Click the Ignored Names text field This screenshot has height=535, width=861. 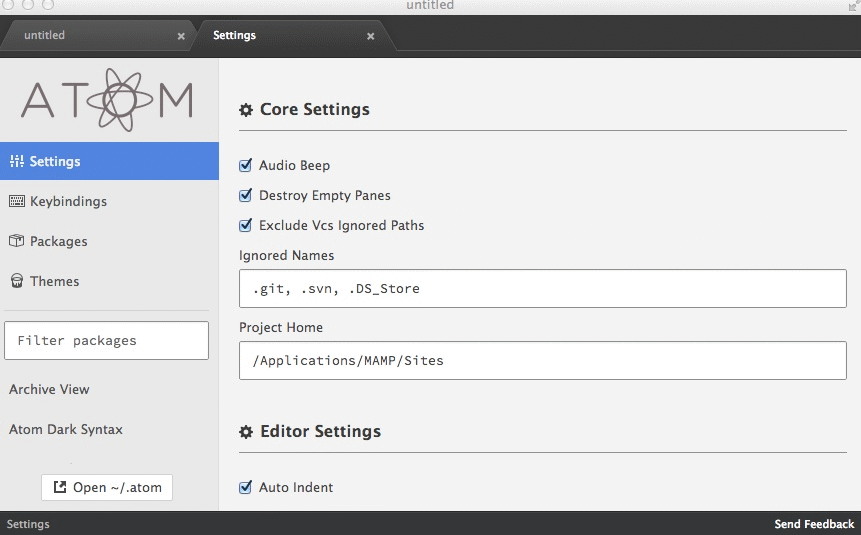pyautogui.click(x=542, y=289)
